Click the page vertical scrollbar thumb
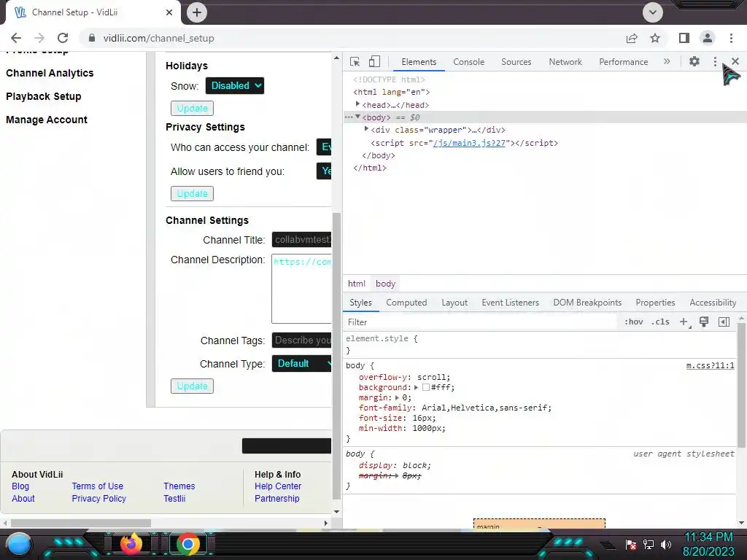This screenshot has height=560, width=747. 336,356
